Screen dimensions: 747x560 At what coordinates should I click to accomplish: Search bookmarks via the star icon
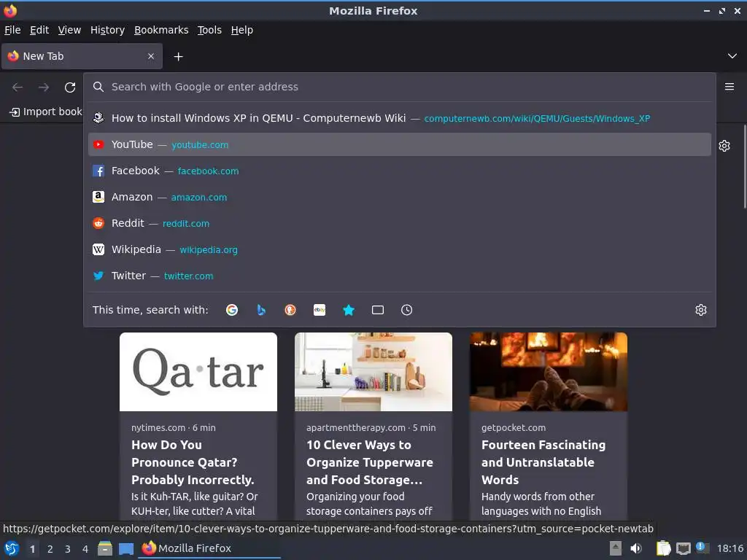tap(349, 310)
